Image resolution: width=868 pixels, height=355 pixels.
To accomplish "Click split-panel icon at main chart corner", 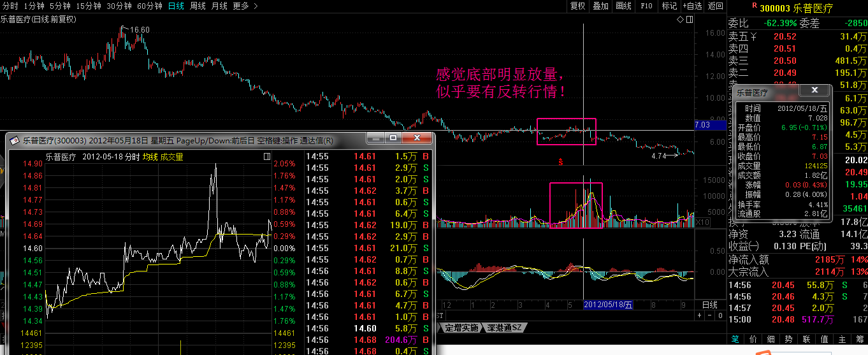I will coord(689,20).
